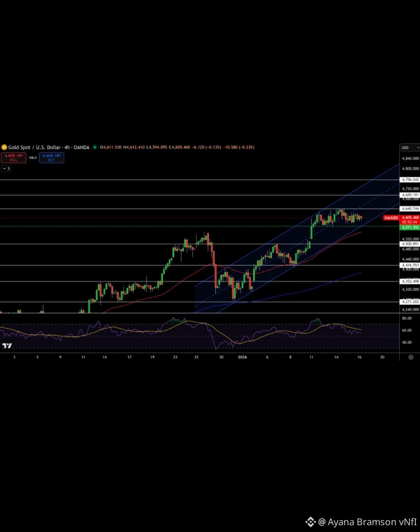Select the 4,695.191 horizontal line price label

point(410,195)
